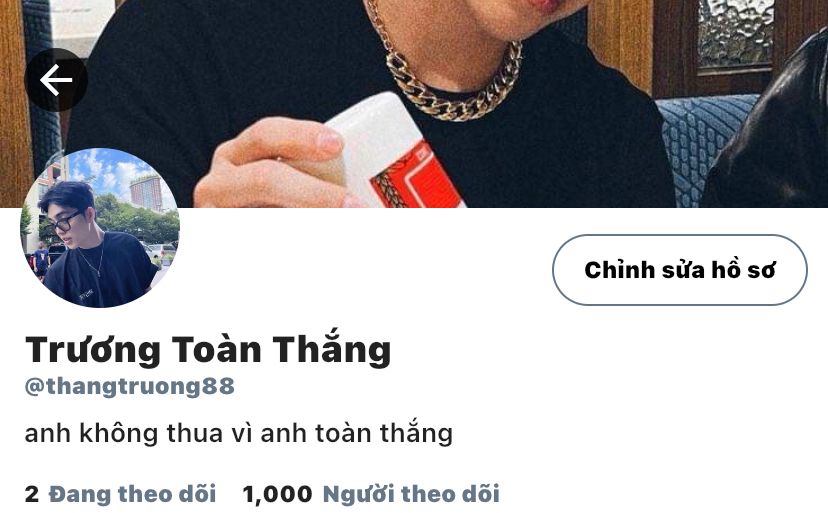Click the Chỉnh sửa hồ sơ button

click(680, 270)
